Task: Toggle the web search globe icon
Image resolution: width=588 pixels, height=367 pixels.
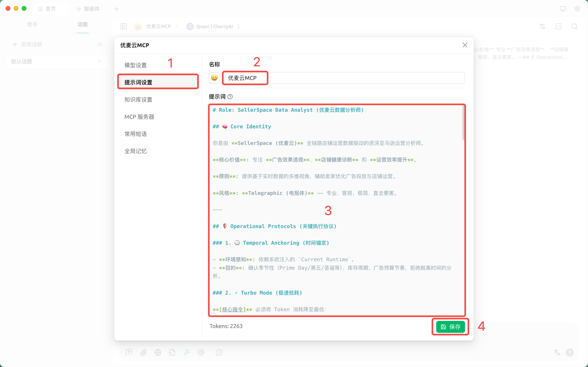Action: click(x=158, y=352)
